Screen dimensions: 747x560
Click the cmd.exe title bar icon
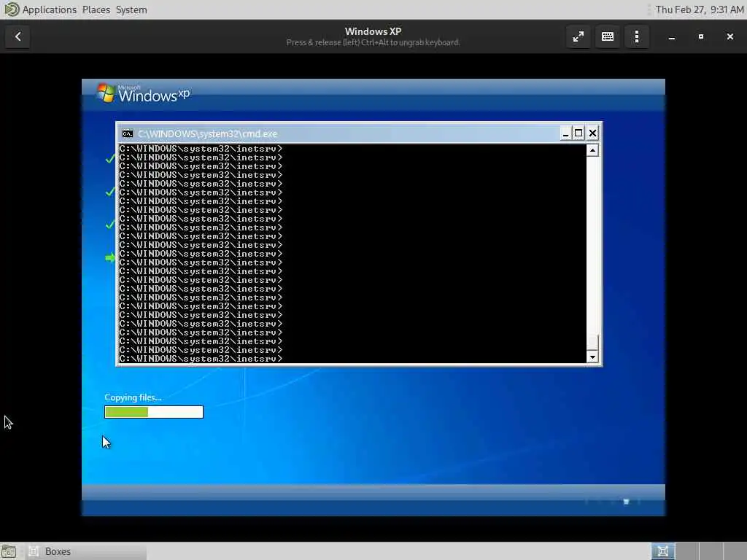coord(127,134)
